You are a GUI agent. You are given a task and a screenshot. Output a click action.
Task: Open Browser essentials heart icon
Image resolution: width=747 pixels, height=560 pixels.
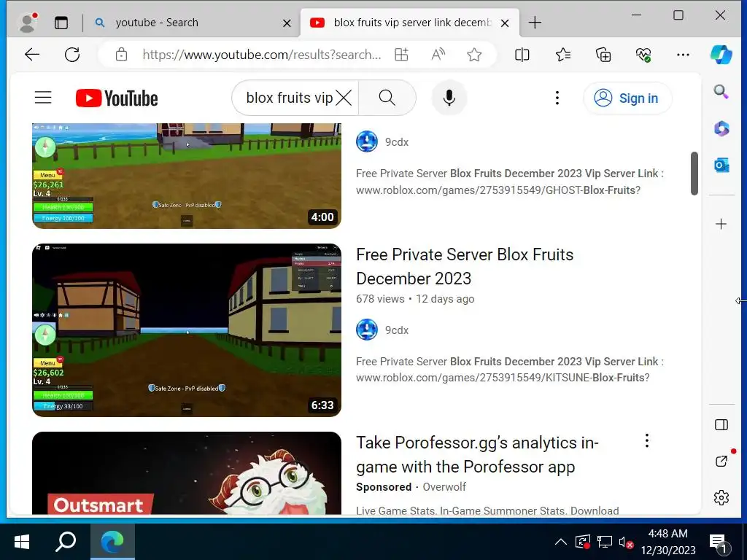[643, 55]
